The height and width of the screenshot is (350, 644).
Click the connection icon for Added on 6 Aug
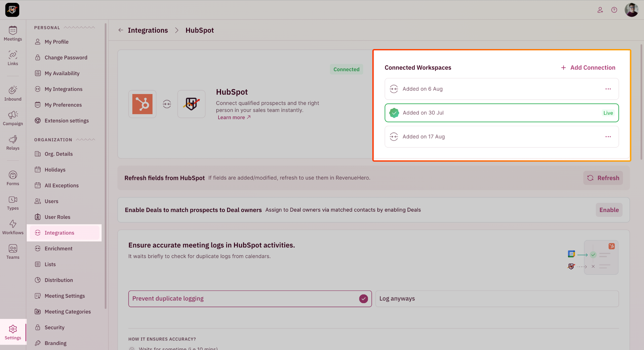394,89
